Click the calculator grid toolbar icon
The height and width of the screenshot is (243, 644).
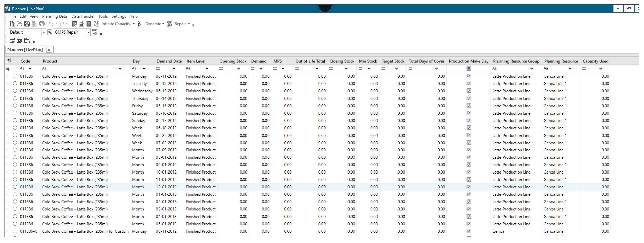coord(89,24)
